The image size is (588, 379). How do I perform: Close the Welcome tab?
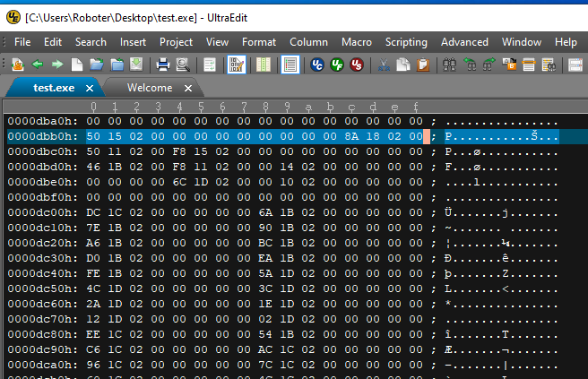tap(188, 89)
